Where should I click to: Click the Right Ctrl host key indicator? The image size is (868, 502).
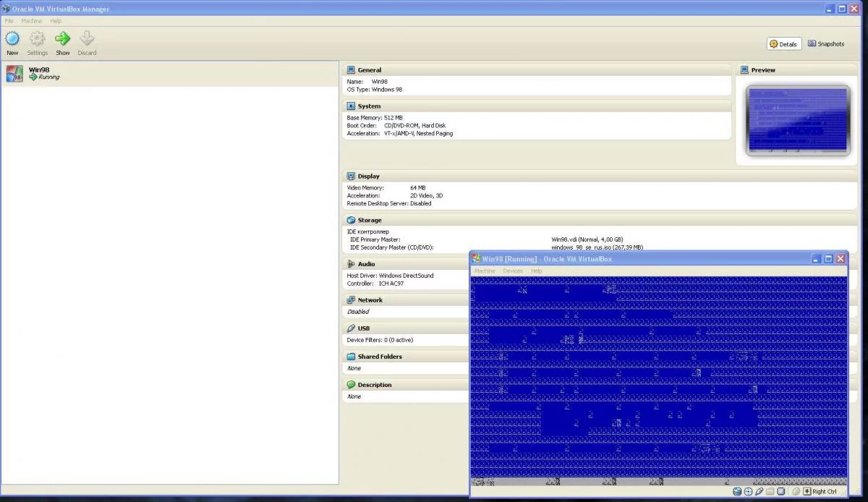pyautogui.click(x=824, y=491)
